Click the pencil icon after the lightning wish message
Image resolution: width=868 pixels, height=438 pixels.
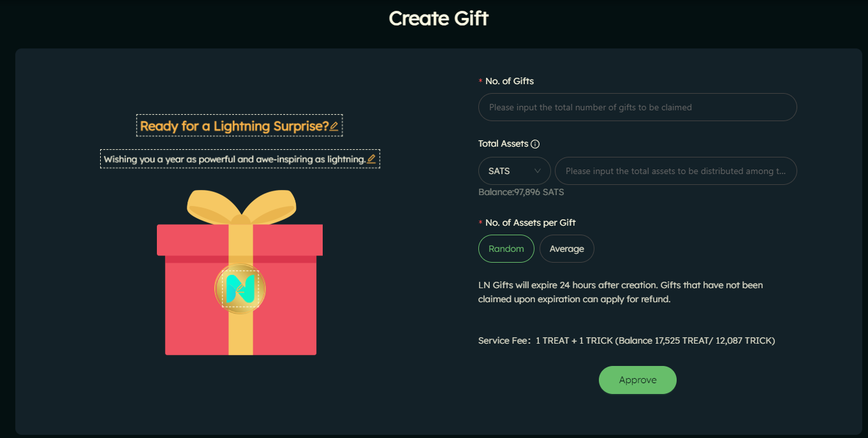coord(371,159)
